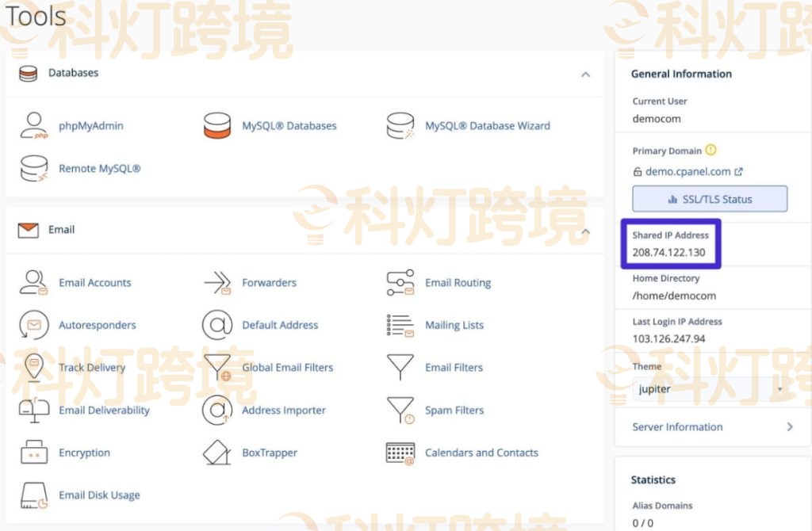812x531 pixels.
Task: Select the Default Address entry
Action: (216, 325)
